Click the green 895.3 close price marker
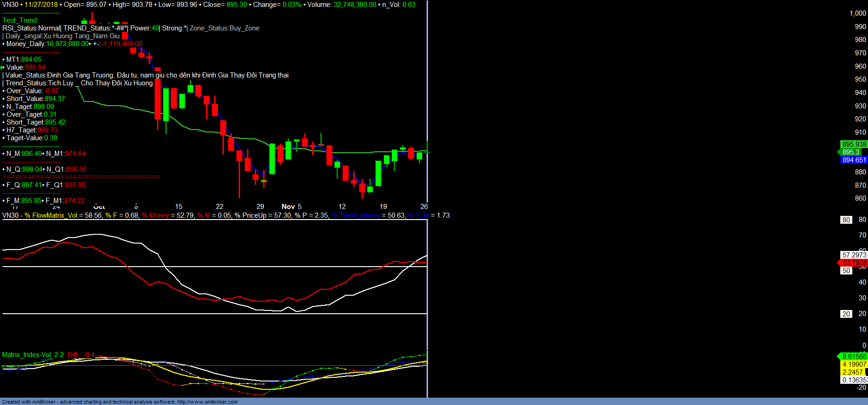This screenshot has width=868, height=405. pyautogui.click(x=851, y=152)
